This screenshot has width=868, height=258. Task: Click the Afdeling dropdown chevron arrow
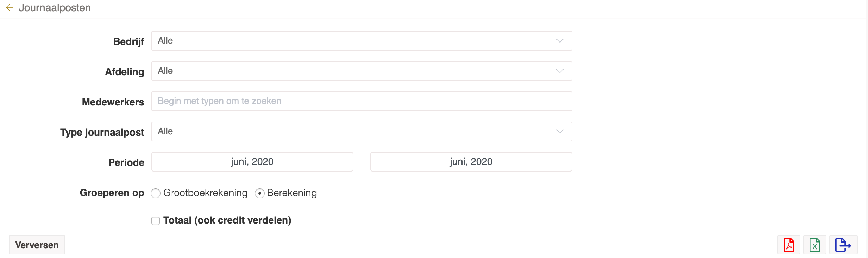[x=560, y=71]
